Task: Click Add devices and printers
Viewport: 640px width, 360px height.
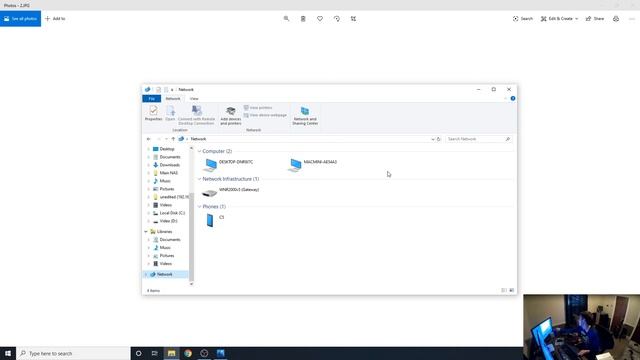Action: click(x=231, y=116)
